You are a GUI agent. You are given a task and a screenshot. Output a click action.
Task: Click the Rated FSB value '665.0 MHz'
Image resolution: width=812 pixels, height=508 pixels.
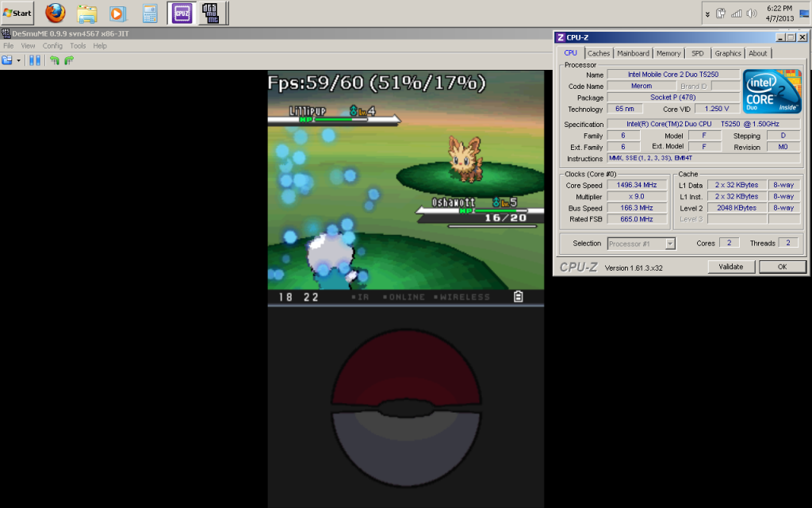(x=637, y=219)
